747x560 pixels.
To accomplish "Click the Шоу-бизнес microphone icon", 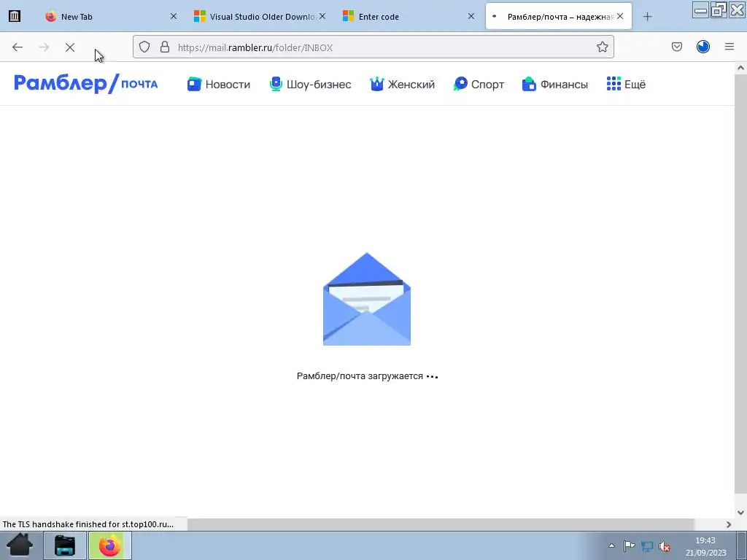I will coord(276,84).
